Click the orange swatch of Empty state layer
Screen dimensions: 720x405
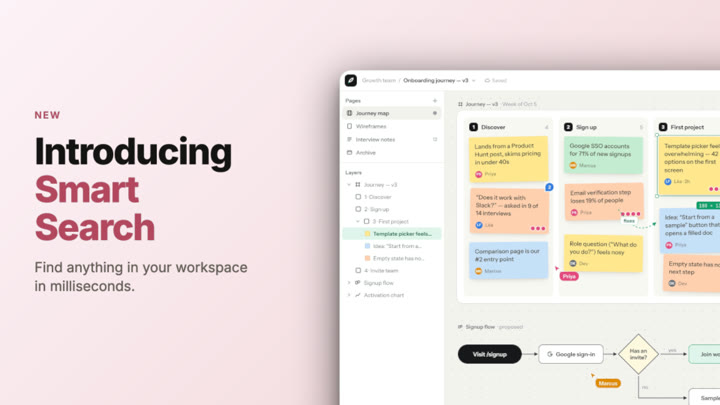pos(367,259)
